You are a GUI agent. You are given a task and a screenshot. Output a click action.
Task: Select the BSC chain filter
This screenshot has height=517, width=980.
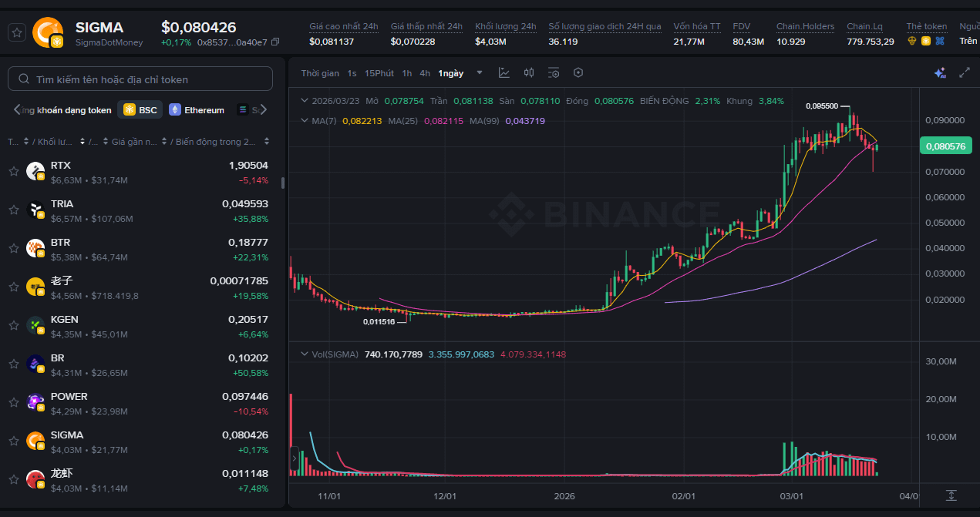(140, 110)
